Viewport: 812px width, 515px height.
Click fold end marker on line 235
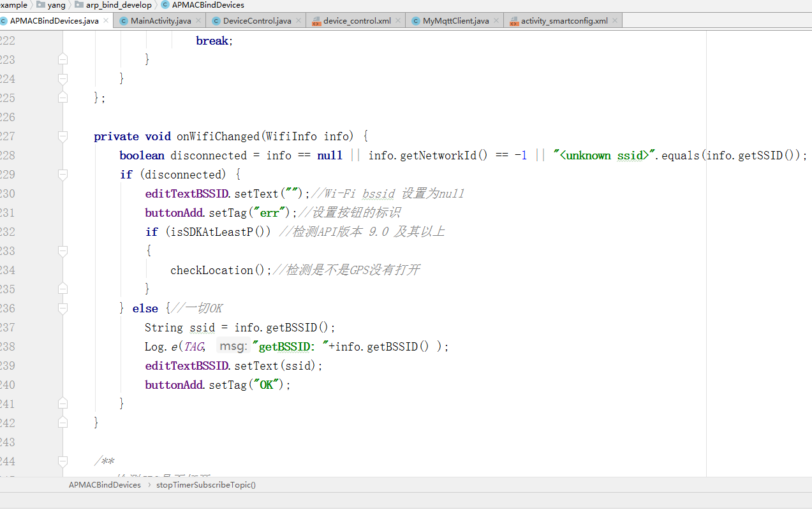tap(63, 289)
